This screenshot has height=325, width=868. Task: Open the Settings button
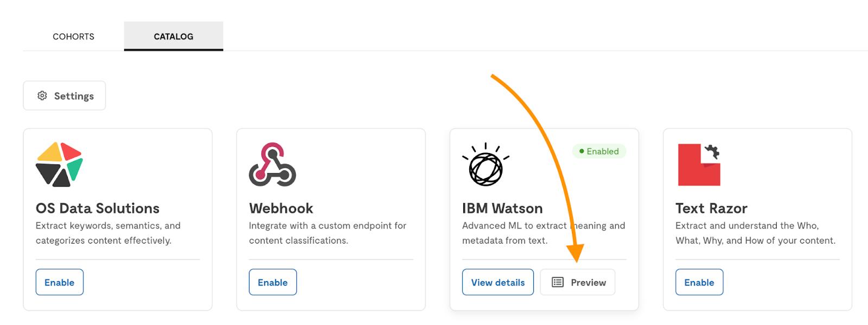[x=65, y=95]
